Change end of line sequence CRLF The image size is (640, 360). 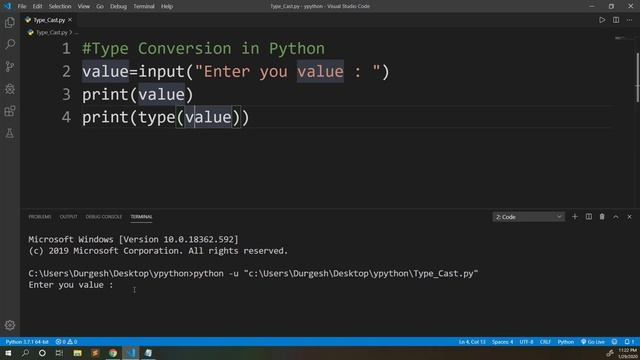[x=545, y=342]
